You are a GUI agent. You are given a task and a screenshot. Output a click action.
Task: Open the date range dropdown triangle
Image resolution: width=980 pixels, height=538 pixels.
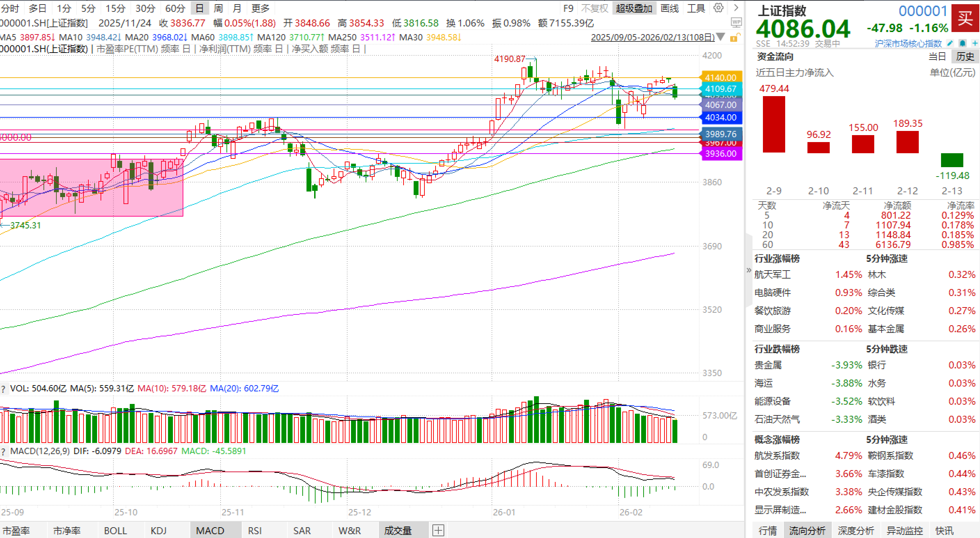pos(720,37)
